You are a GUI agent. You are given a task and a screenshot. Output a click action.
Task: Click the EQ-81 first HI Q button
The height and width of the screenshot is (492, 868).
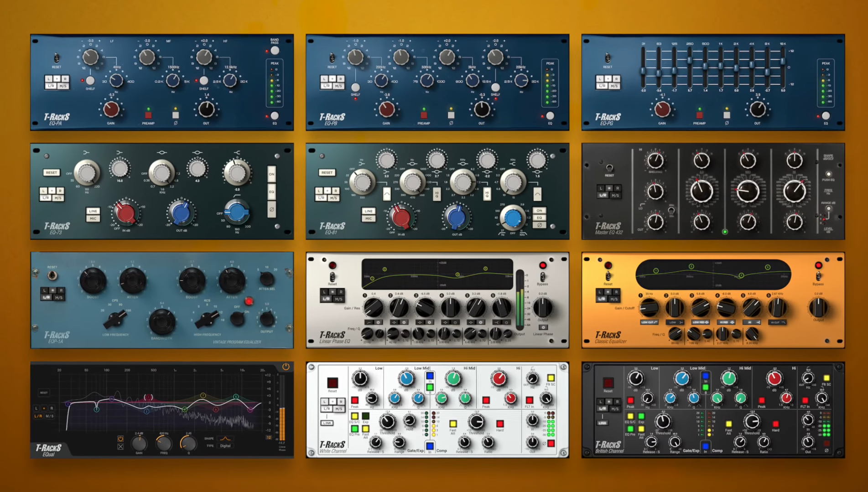click(437, 194)
